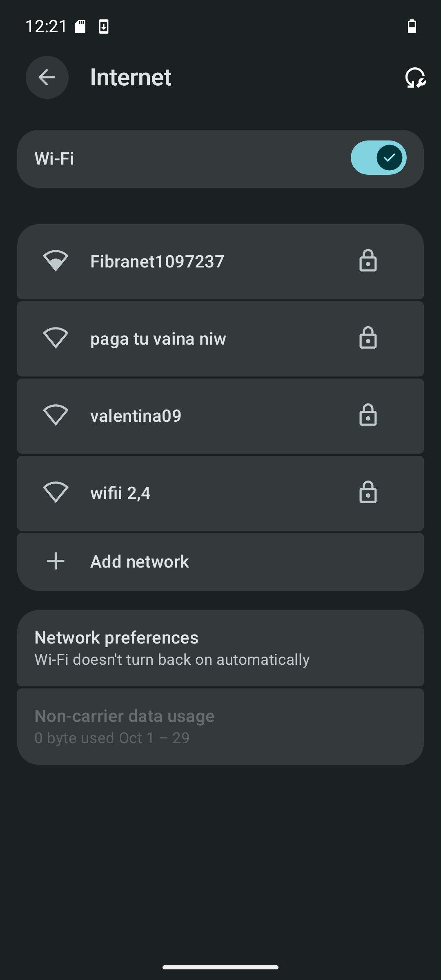Screen dimensions: 441x980
Task: Tap the battery icon in status bar
Action: pos(412,27)
